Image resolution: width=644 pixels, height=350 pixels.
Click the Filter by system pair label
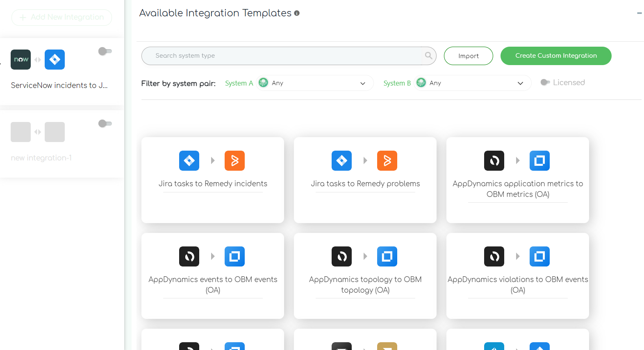point(178,84)
